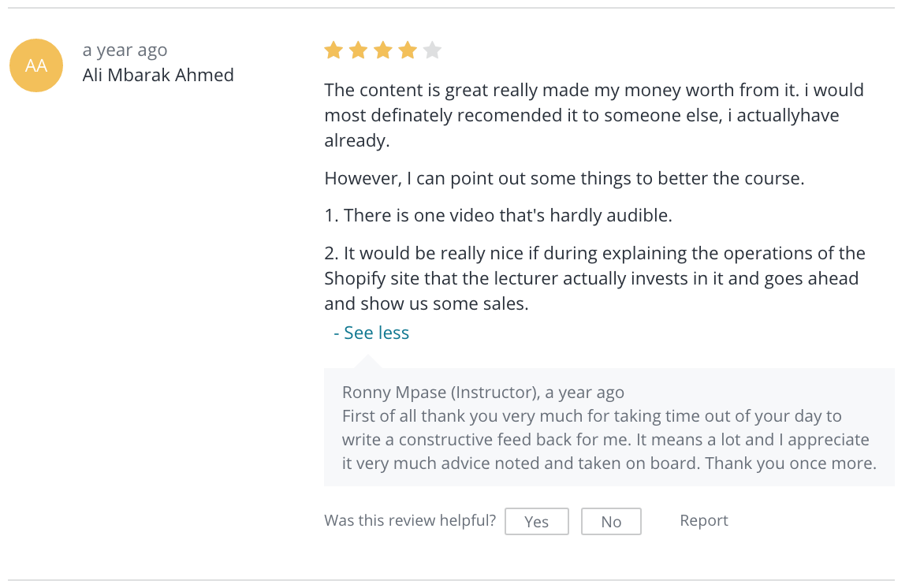The height and width of the screenshot is (588, 909).
Task: Click reviewer name Ali Mbarak Ahmed
Action: pyautogui.click(x=158, y=75)
